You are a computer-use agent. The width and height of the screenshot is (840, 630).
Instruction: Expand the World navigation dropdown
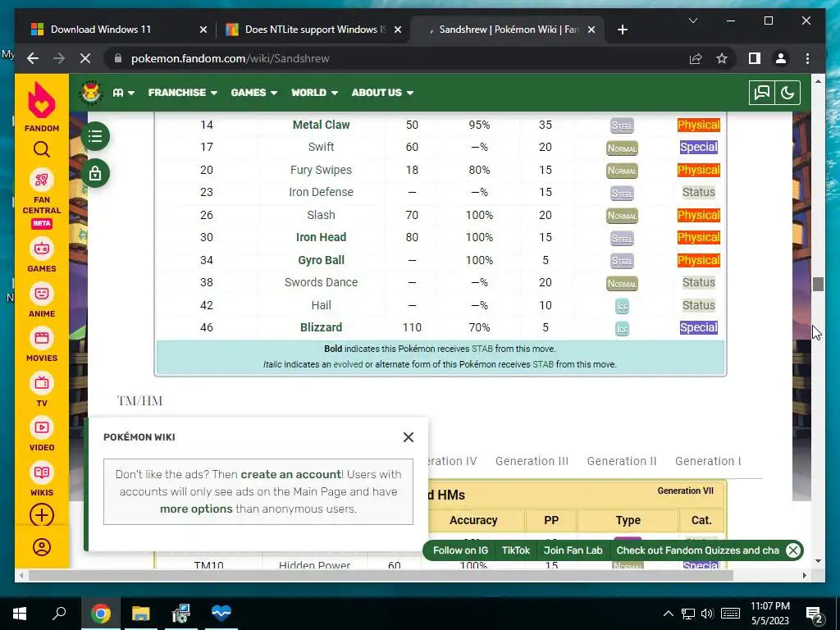tap(314, 93)
